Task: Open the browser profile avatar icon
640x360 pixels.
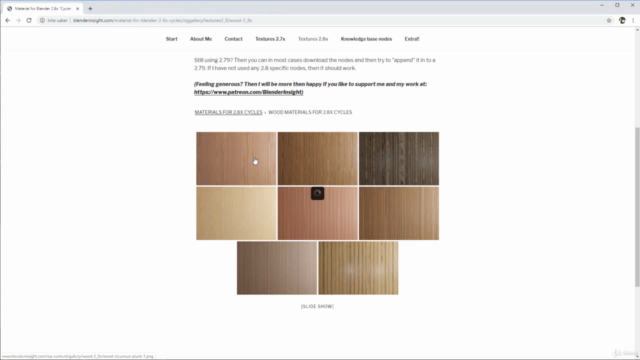Action: pos(622,20)
